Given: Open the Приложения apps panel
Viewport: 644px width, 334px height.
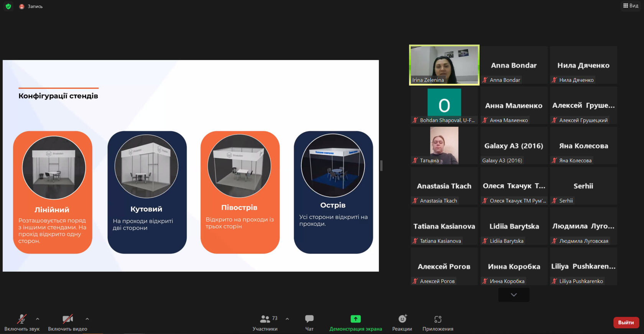Looking at the screenshot, I should [x=438, y=323].
